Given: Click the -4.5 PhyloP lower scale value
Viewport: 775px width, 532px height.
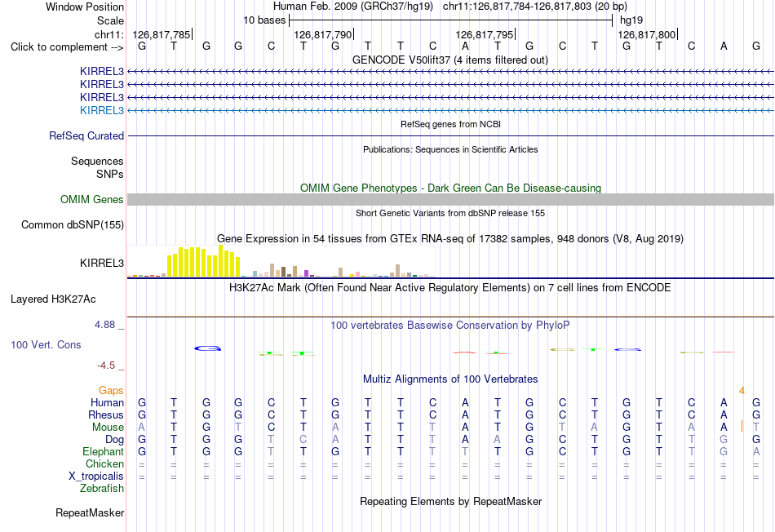Looking at the screenshot, I should coord(106,366).
